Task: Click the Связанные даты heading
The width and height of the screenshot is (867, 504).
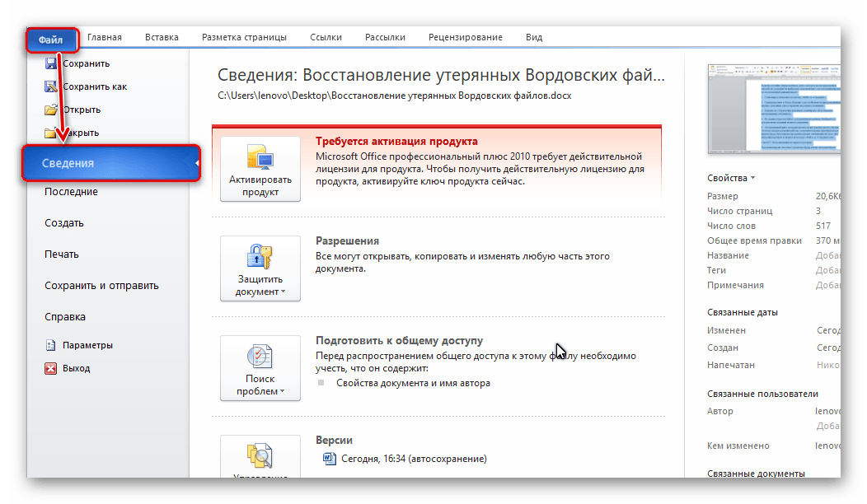Action: pyautogui.click(x=743, y=312)
